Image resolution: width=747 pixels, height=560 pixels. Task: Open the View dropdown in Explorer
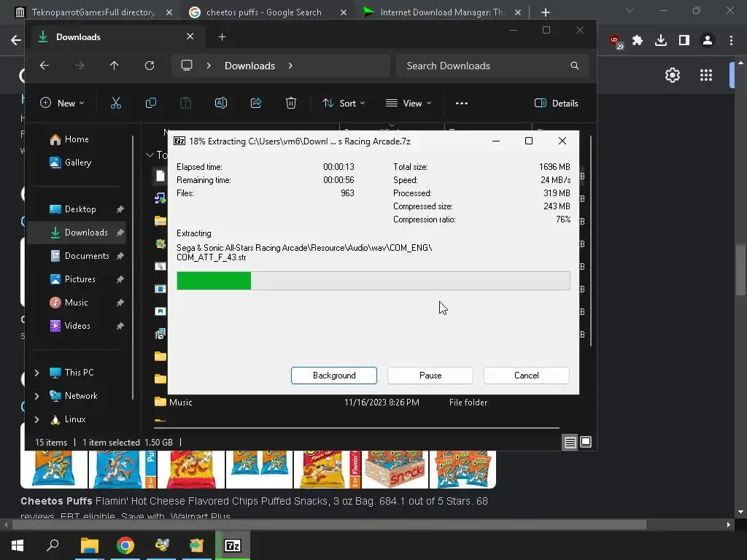click(x=409, y=104)
